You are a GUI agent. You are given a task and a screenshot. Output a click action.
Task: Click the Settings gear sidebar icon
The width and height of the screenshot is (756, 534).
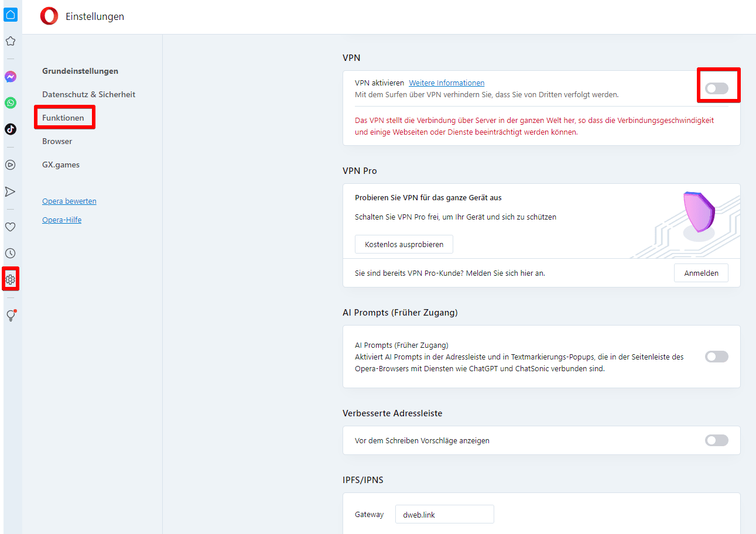click(x=11, y=279)
